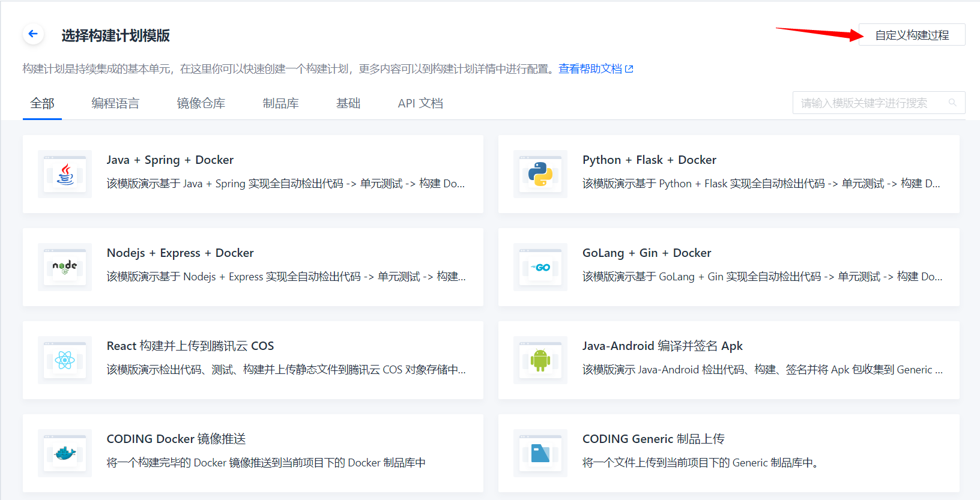Image resolution: width=980 pixels, height=500 pixels.
Task: Choose React 构建并上传到腾讯云 COS title
Action: click(190, 346)
